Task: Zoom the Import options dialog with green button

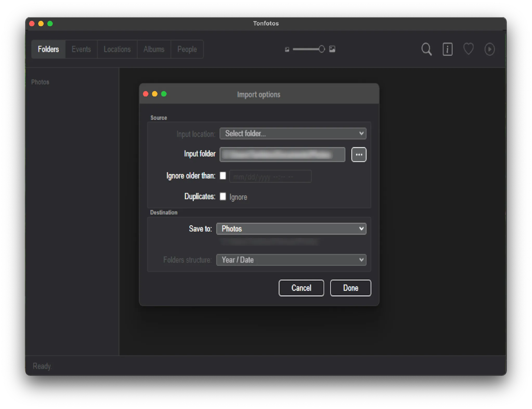Action: point(164,94)
